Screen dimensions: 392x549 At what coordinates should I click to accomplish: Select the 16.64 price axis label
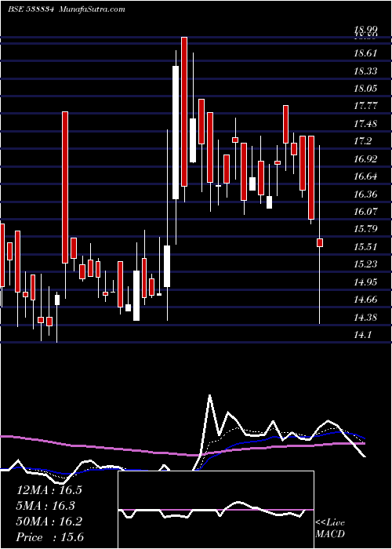point(365,176)
